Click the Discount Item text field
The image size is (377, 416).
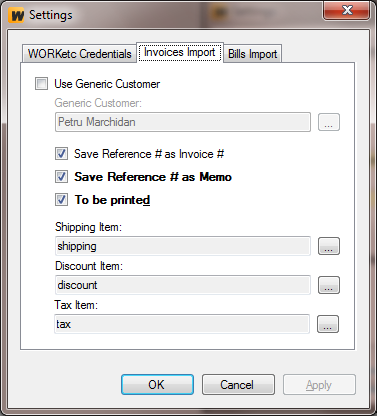[183, 285]
